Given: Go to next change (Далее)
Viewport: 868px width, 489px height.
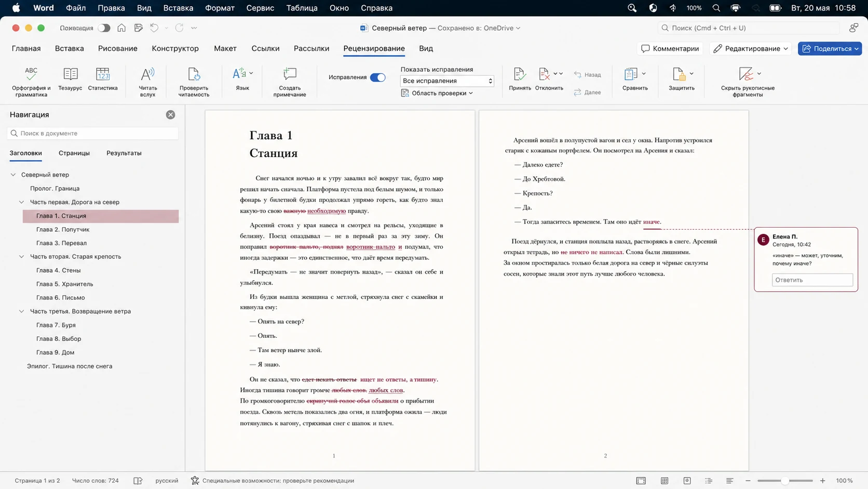Looking at the screenshot, I should 588,92.
